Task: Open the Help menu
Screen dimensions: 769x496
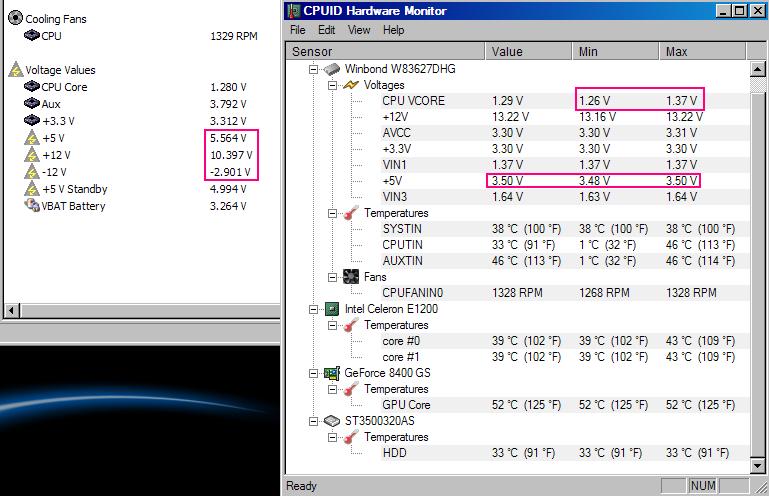Action: click(393, 30)
